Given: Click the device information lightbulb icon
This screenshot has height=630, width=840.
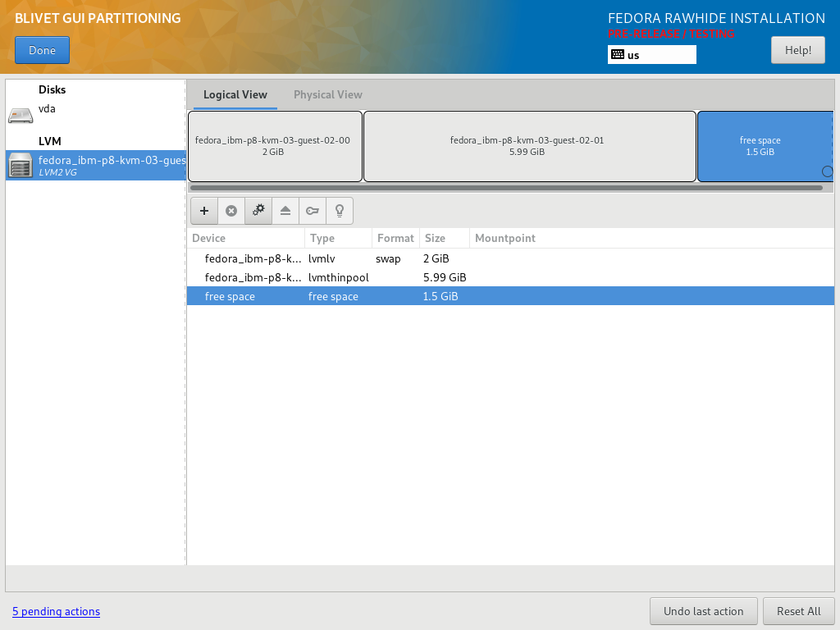Looking at the screenshot, I should pos(340,211).
